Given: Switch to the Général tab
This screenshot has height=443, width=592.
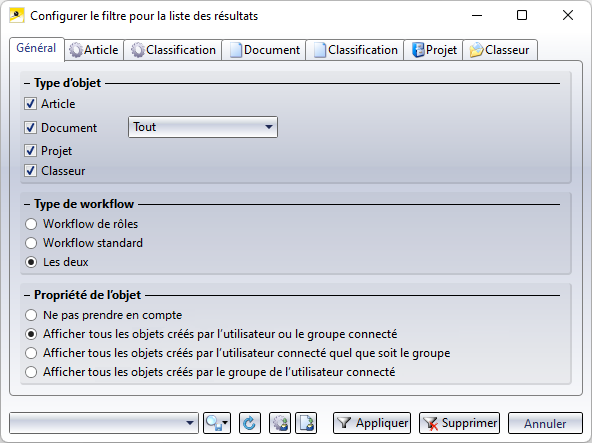Looking at the screenshot, I should pos(36,48).
